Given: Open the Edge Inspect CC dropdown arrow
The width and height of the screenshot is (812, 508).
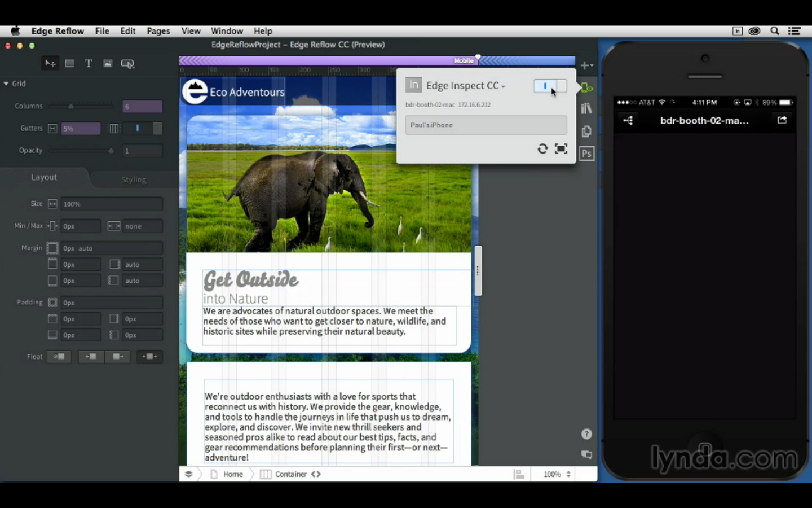Looking at the screenshot, I should (x=504, y=86).
